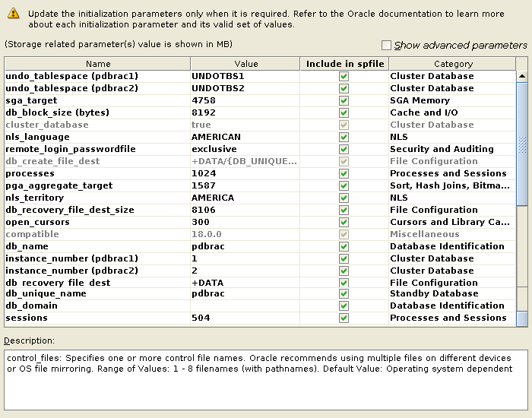Click the +DATA/{DB_UNIQUE... value cell
The height and width of the screenshot is (418, 532).
point(245,161)
